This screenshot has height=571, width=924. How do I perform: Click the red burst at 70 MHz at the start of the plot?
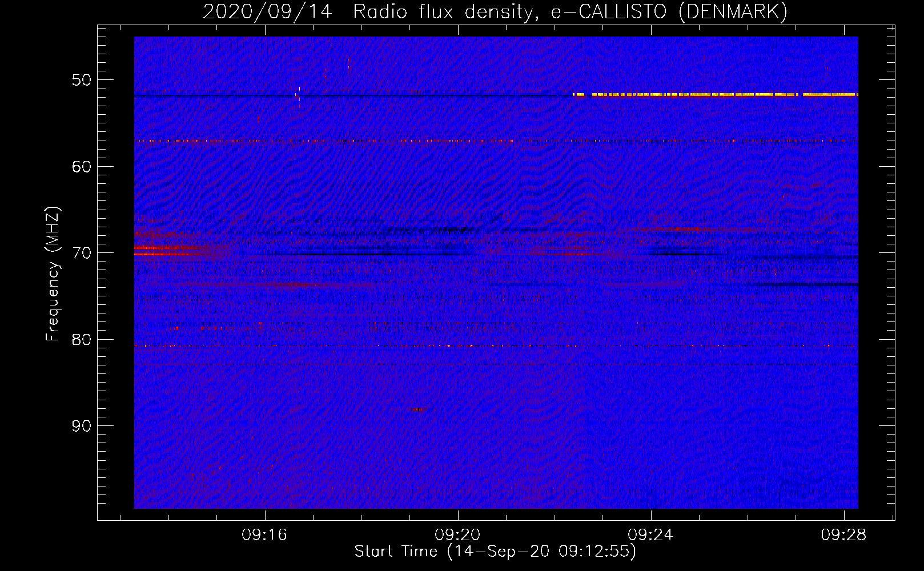[171, 250]
